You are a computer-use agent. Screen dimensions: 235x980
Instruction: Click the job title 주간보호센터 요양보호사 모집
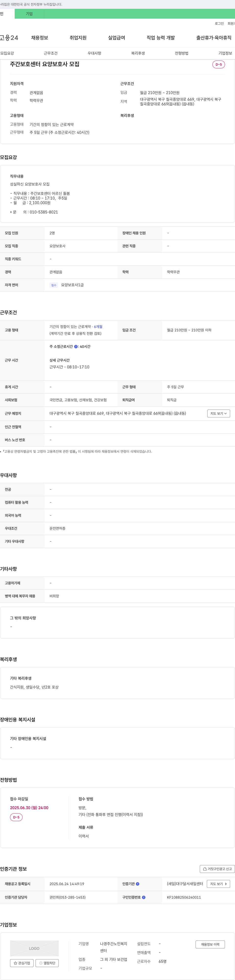click(x=45, y=64)
